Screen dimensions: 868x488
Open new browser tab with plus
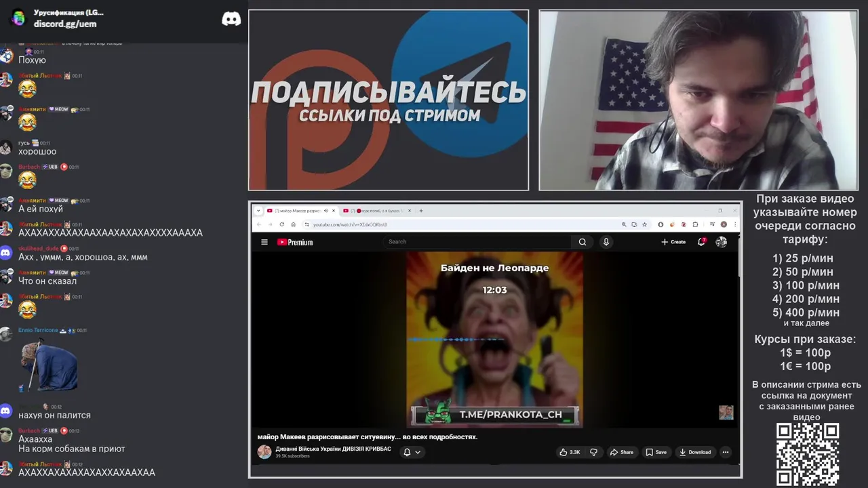tap(421, 211)
